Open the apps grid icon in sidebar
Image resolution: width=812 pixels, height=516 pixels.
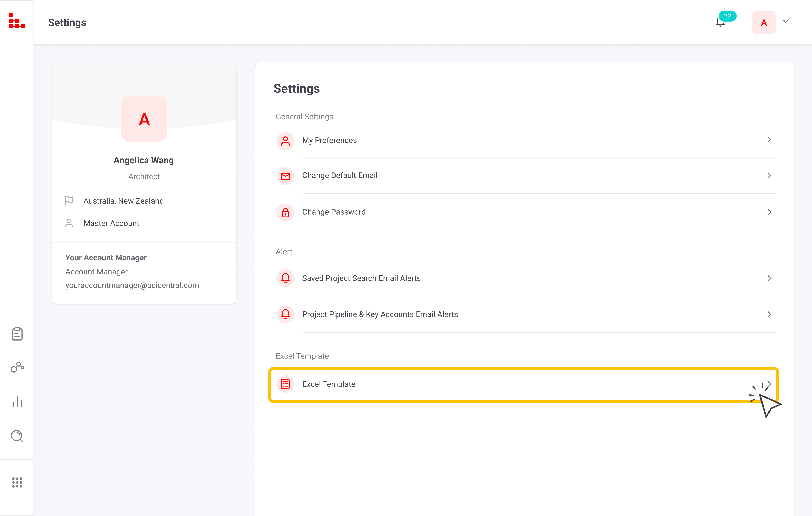(17, 482)
